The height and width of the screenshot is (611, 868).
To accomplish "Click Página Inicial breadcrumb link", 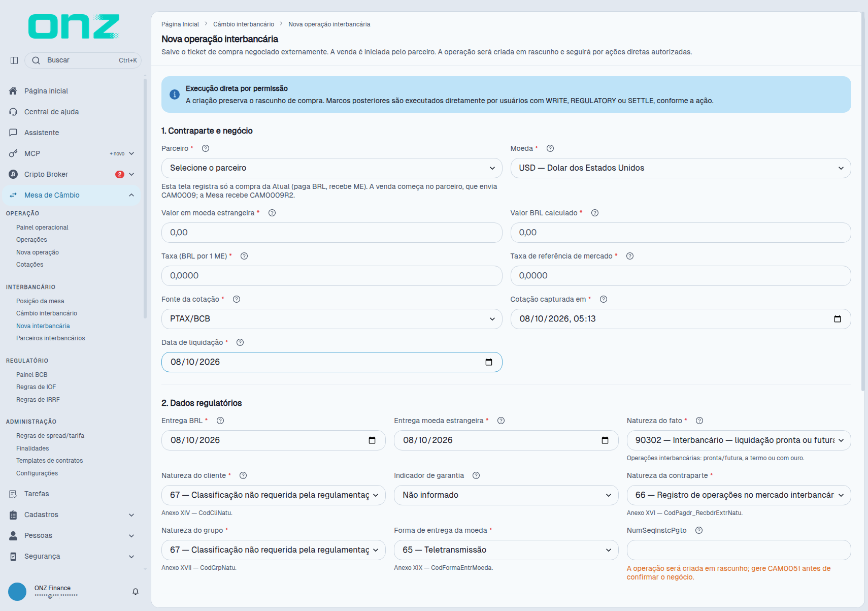I will pyautogui.click(x=180, y=24).
